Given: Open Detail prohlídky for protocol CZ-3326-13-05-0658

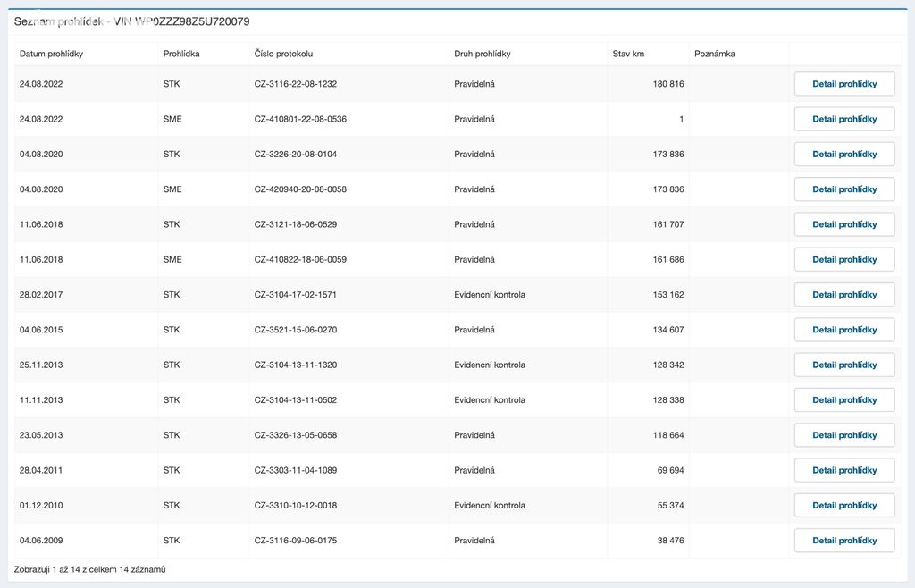Looking at the screenshot, I should (x=844, y=435).
